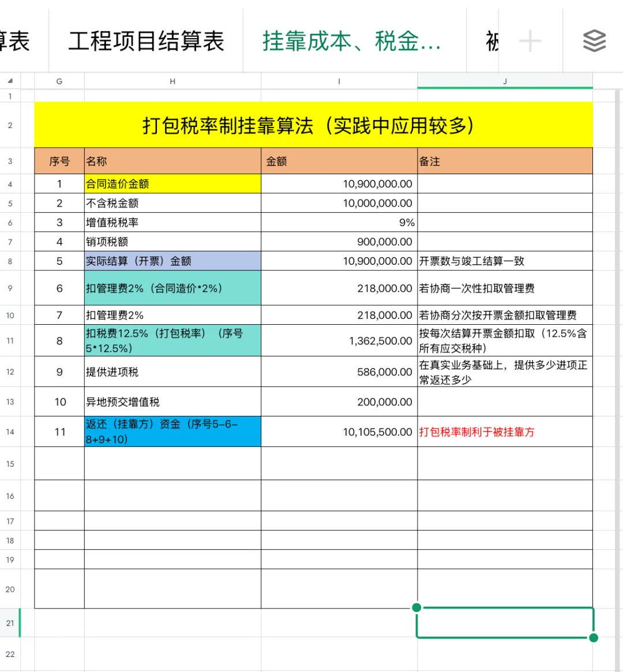Image resolution: width=623 pixels, height=672 pixels.
Task: Click the amount 1,362,500.00
Action: point(339,341)
